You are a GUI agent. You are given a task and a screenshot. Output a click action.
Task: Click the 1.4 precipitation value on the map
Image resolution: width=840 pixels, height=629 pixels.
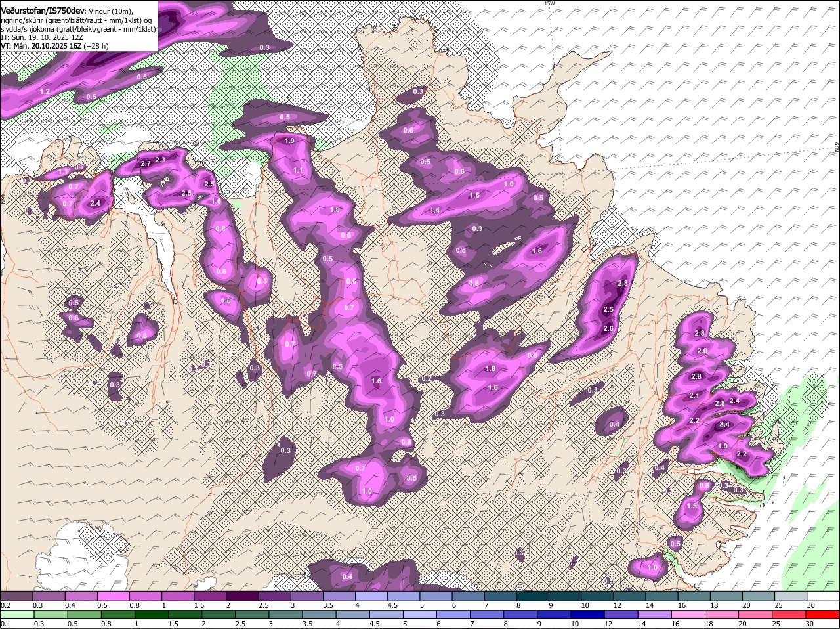(434, 210)
